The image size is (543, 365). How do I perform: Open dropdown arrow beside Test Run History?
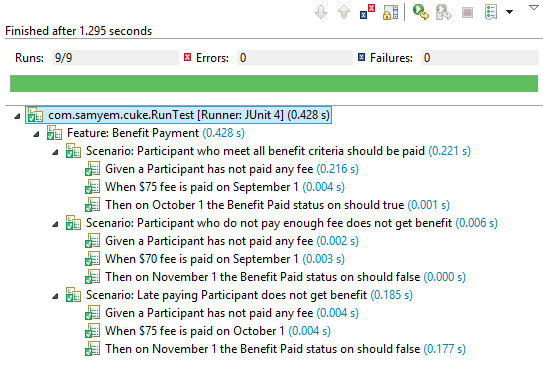coord(509,12)
